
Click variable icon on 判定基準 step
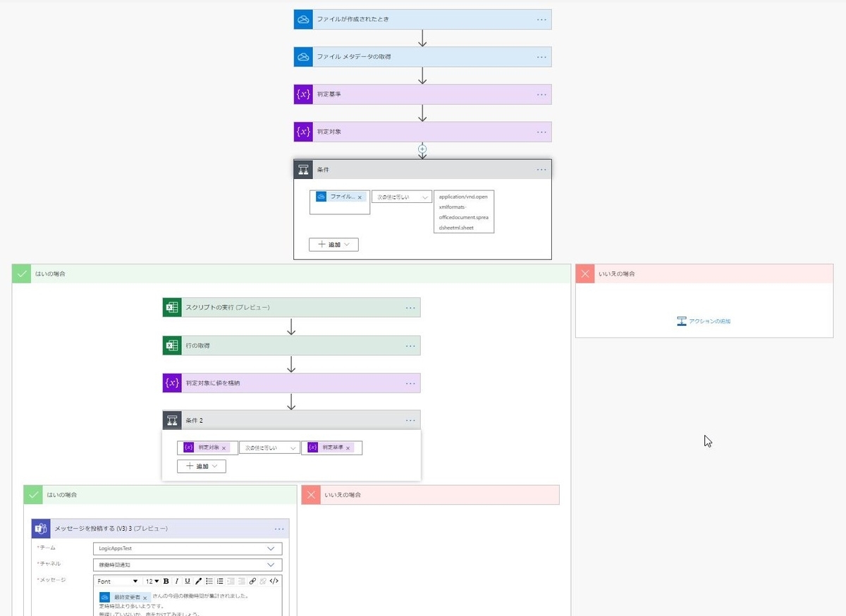pyautogui.click(x=303, y=94)
